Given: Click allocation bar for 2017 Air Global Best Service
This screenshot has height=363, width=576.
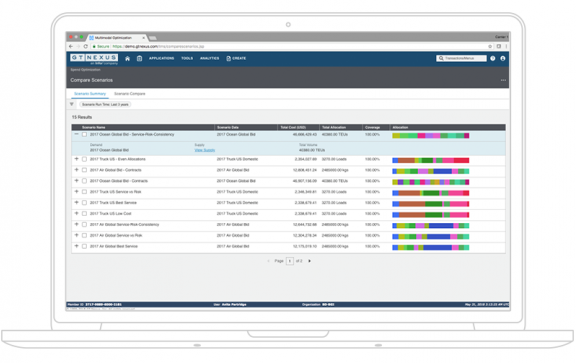Looking at the screenshot, I should click(x=431, y=248).
